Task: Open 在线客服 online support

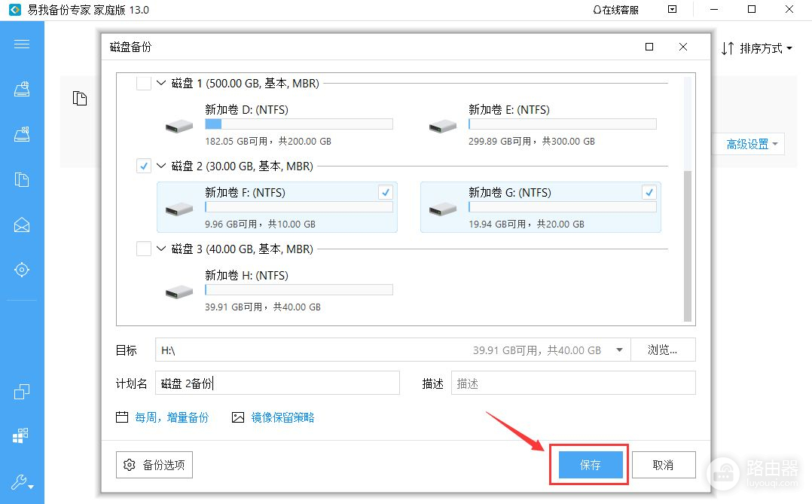Action: pyautogui.click(x=615, y=10)
